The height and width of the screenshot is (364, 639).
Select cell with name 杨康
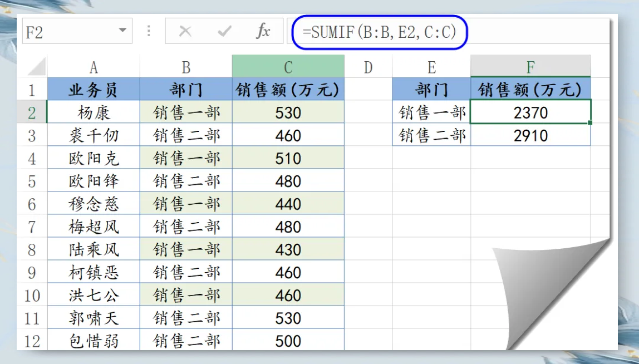tap(94, 112)
